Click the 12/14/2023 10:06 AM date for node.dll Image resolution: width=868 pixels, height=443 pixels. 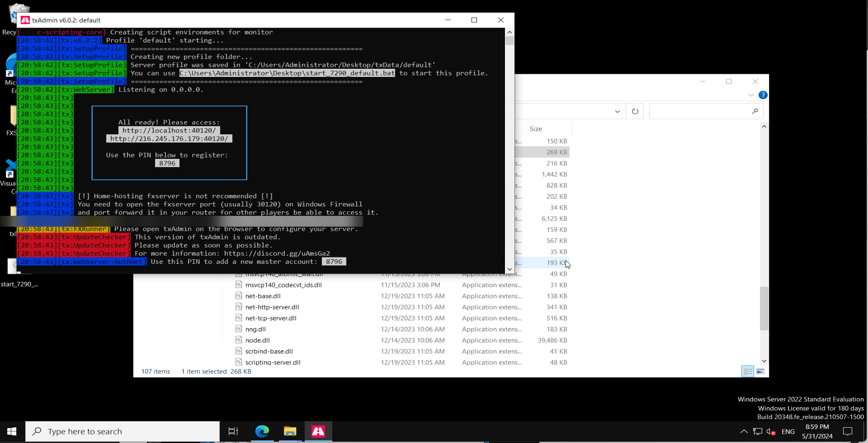point(413,341)
